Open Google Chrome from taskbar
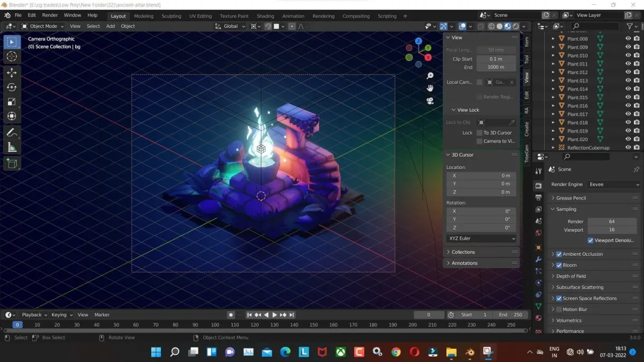The image size is (644, 362). pyautogui.click(x=396, y=352)
